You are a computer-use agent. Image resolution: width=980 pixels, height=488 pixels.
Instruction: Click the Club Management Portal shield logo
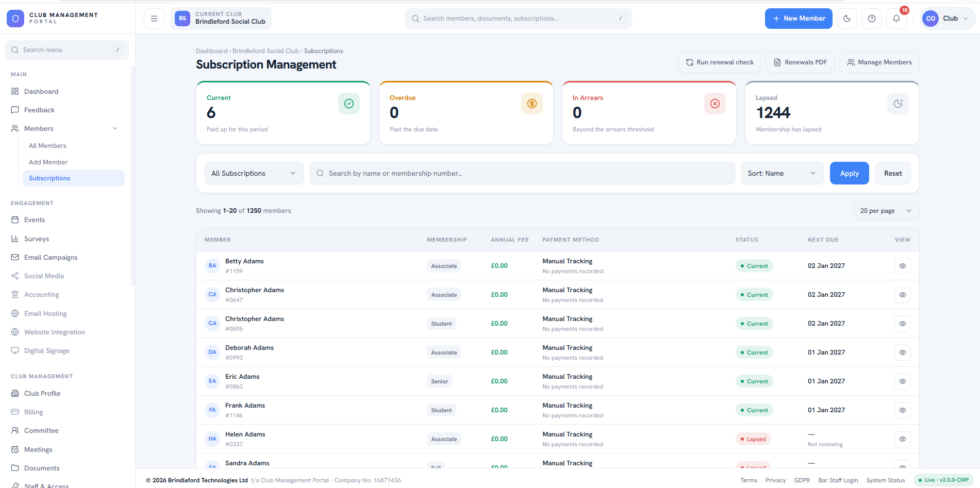(15, 19)
